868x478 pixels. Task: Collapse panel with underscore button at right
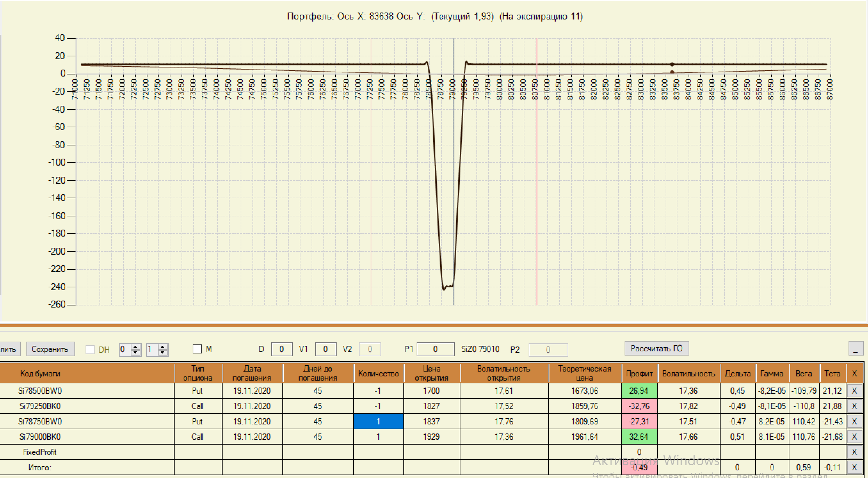pyautogui.click(x=856, y=349)
